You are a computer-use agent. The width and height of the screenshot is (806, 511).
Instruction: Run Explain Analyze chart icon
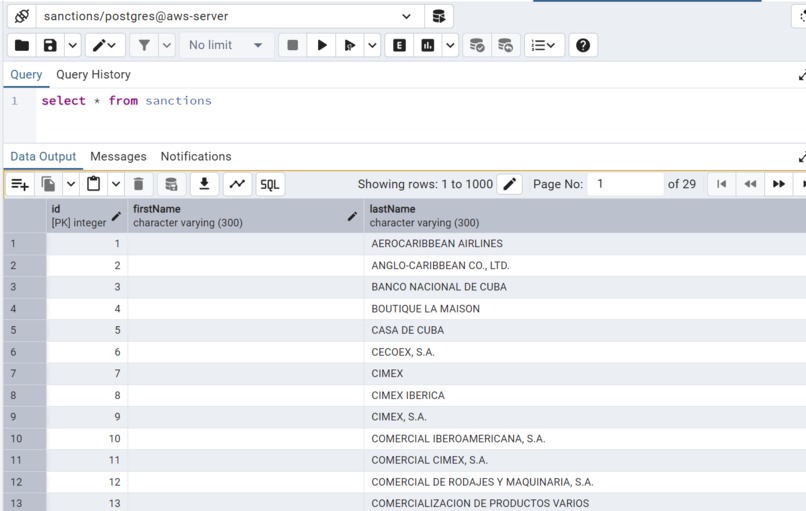pos(428,45)
